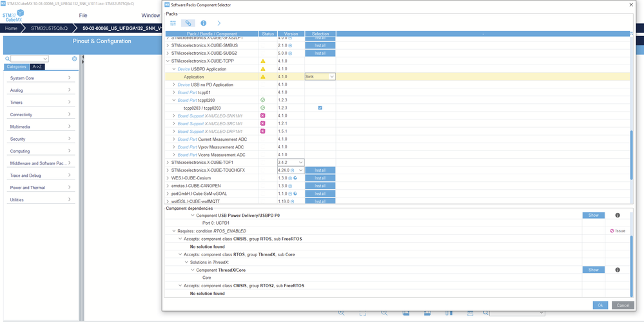Click info icon on ThreadX/Core component row
The height and width of the screenshot is (324, 644).
coord(618,270)
